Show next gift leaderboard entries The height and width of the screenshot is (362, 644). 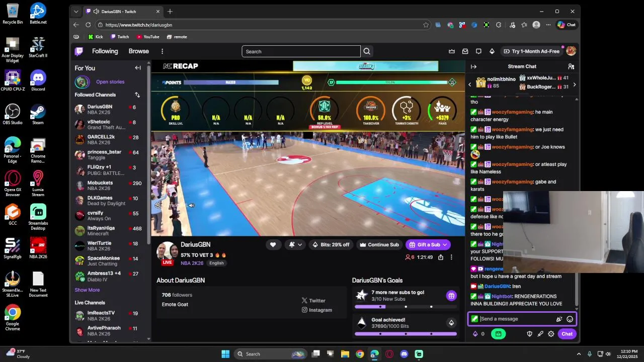tap(574, 84)
